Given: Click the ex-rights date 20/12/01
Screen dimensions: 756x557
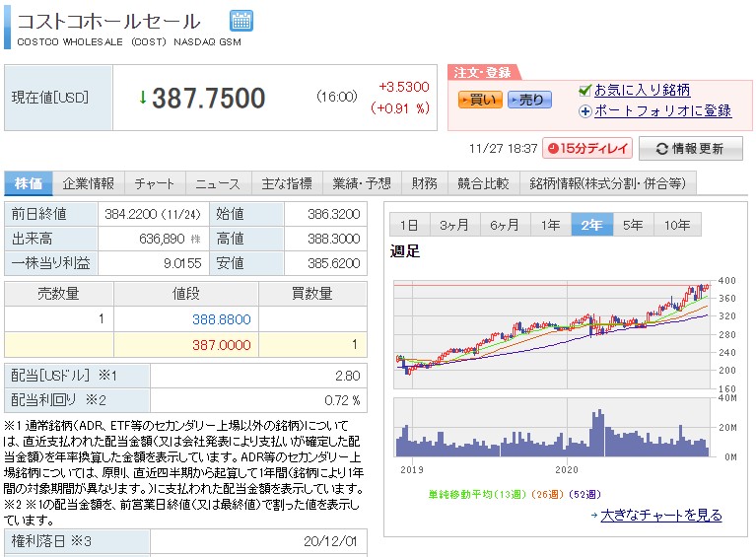Looking at the screenshot, I should tap(330, 541).
